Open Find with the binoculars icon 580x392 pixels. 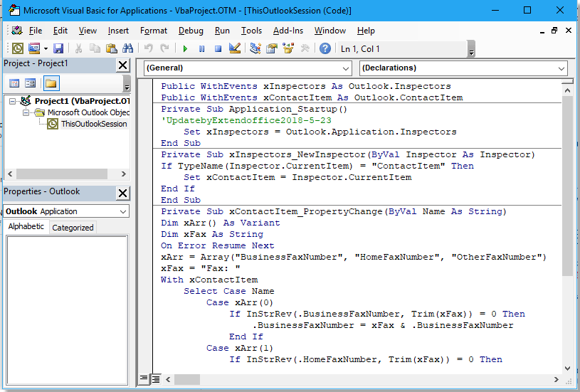point(127,48)
